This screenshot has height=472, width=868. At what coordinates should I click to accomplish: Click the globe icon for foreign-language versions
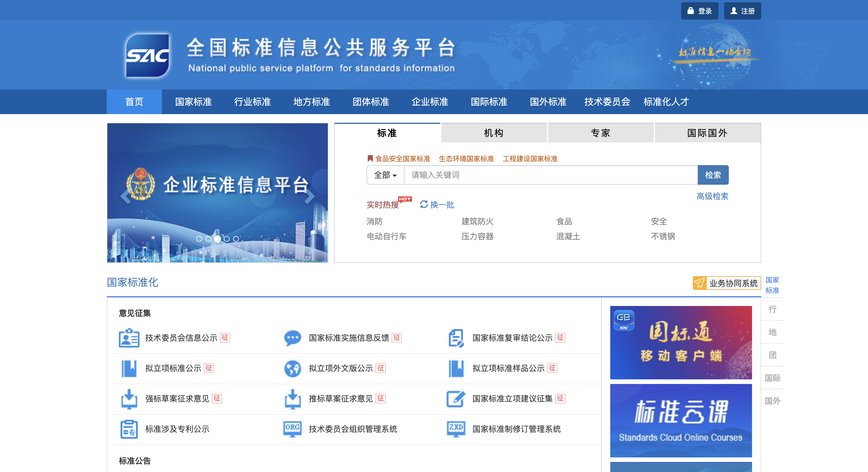[x=292, y=368]
